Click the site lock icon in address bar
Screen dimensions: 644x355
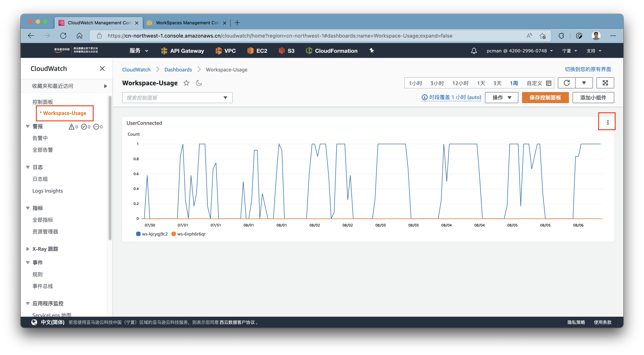tap(99, 36)
